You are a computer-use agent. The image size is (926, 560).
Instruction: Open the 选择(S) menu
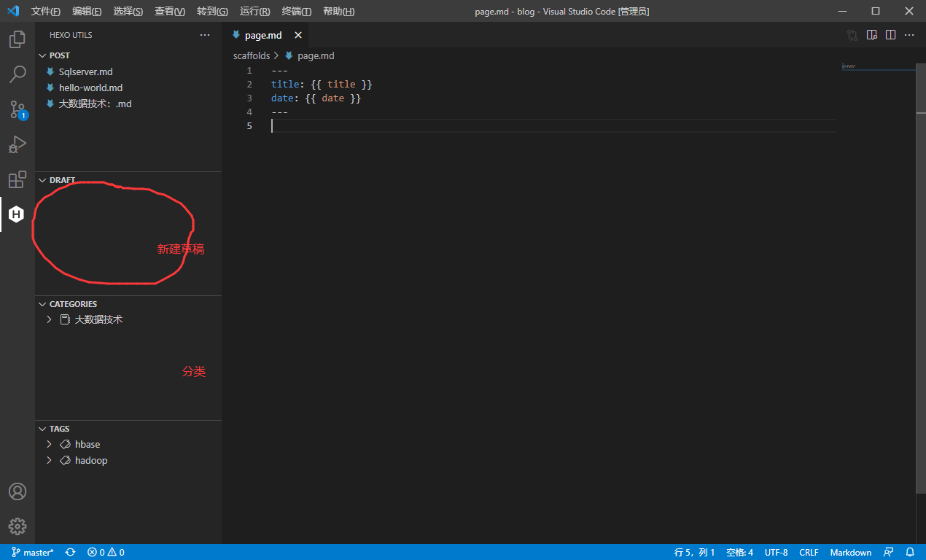tap(128, 11)
